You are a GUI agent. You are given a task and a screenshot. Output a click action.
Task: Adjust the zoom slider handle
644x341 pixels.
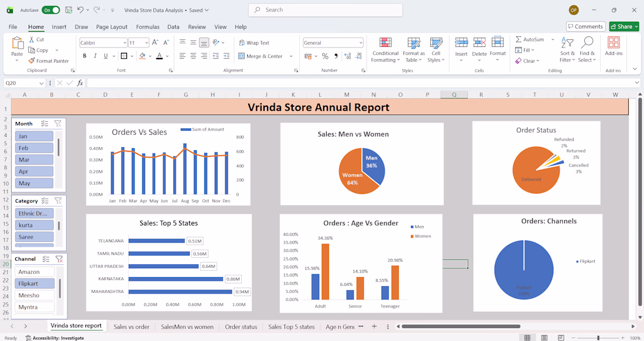pyautogui.click(x=598, y=337)
